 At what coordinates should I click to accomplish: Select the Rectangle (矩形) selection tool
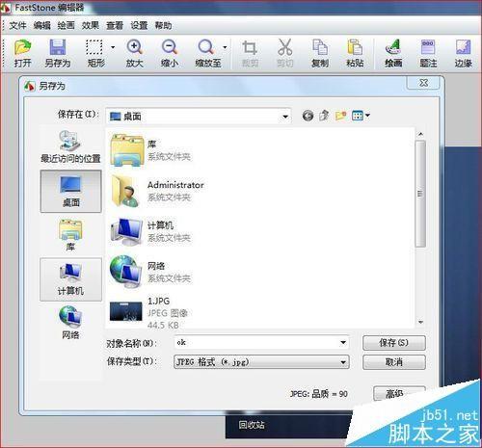[x=94, y=53]
